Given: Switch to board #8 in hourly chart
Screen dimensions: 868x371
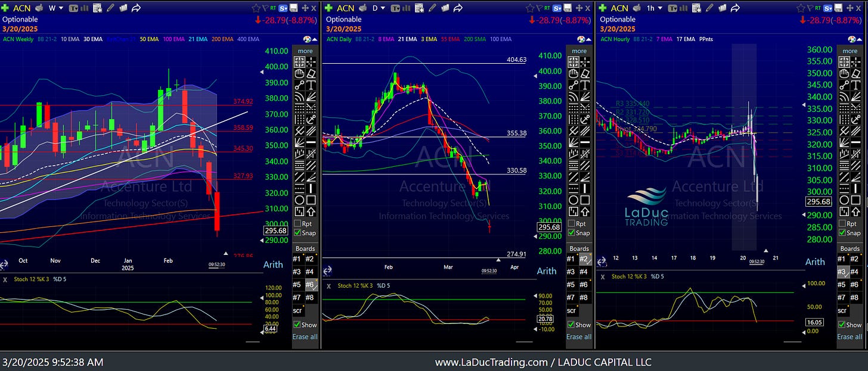Looking at the screenshot, I should click(x=857, y=297).
